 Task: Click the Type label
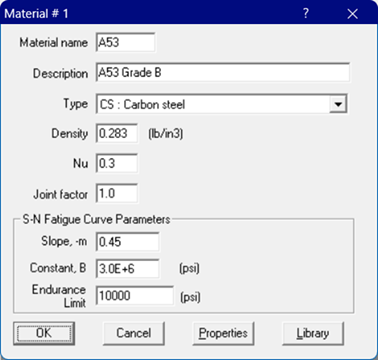click(76, 104)
